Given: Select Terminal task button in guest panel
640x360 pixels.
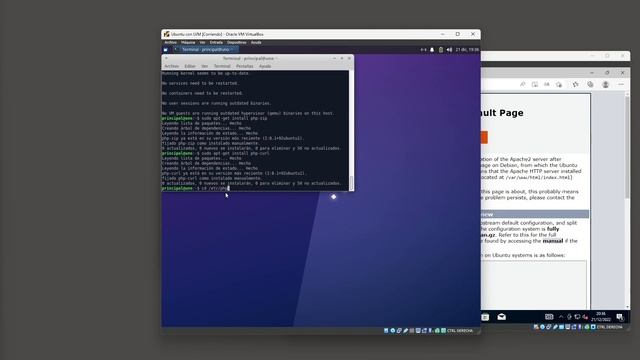Looking at the screenshot, I should click(206, 50).
